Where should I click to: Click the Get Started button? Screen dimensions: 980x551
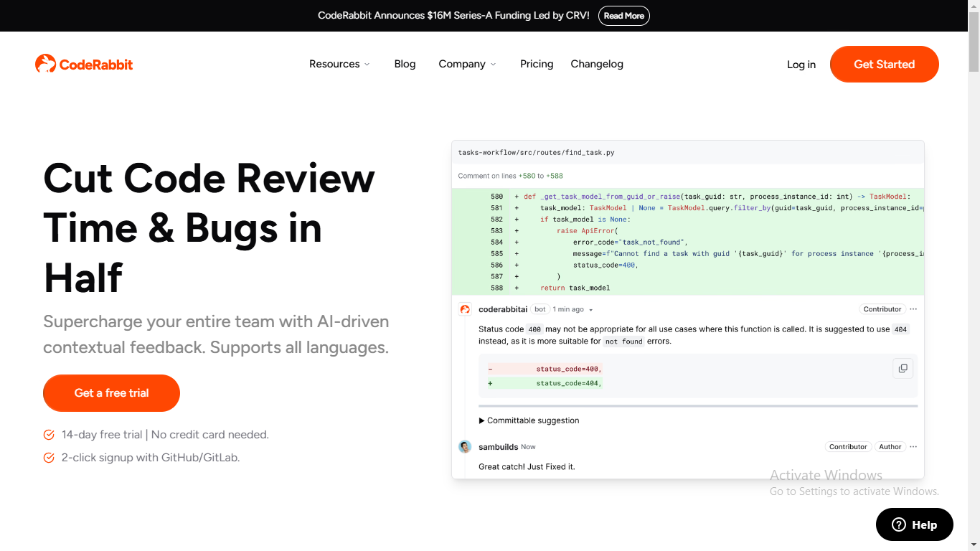tap(884, 64)
